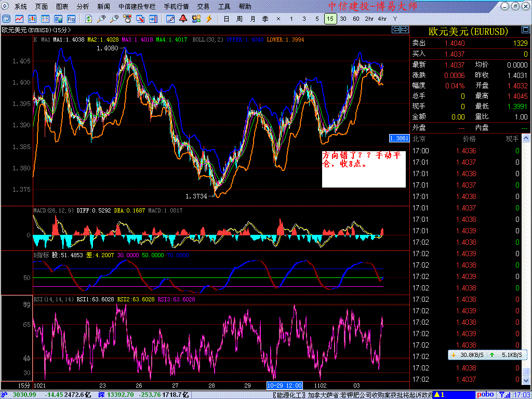Select the daily 日 period

(227, 19)
